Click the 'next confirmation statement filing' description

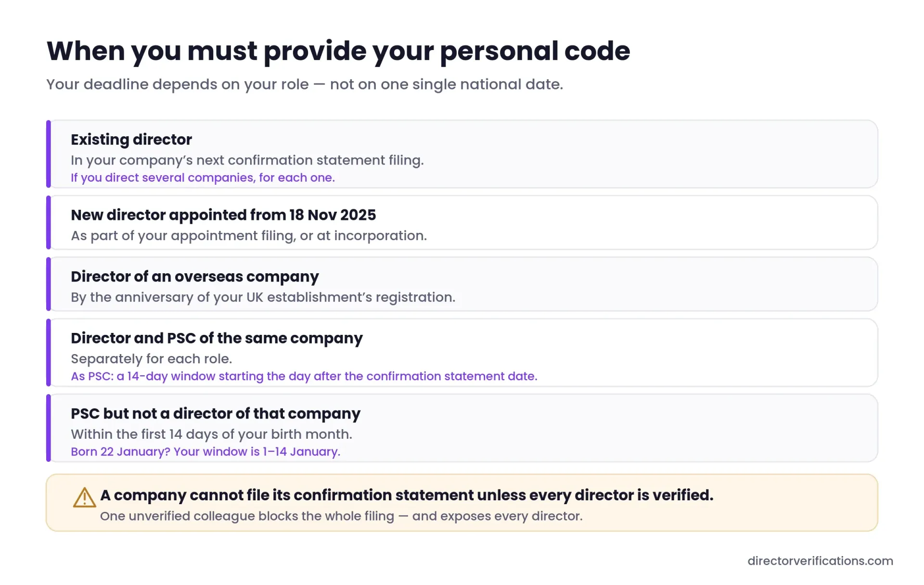247,160
